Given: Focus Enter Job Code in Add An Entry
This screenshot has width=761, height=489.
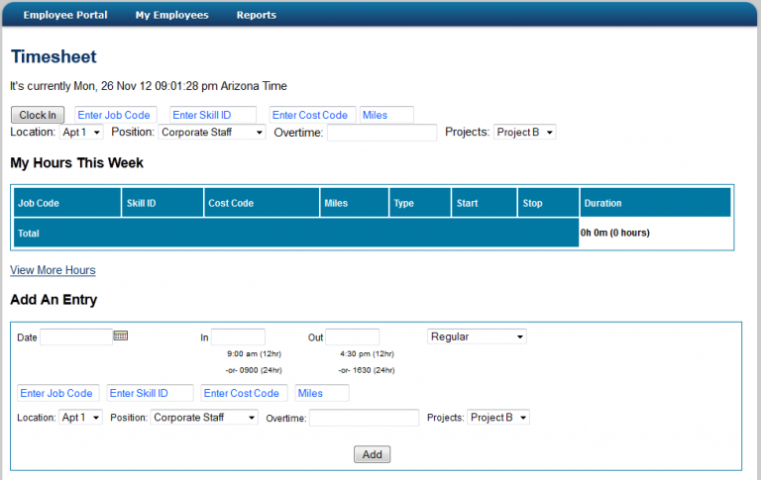Looking at the screenshot, I should (x=58, y=393).
